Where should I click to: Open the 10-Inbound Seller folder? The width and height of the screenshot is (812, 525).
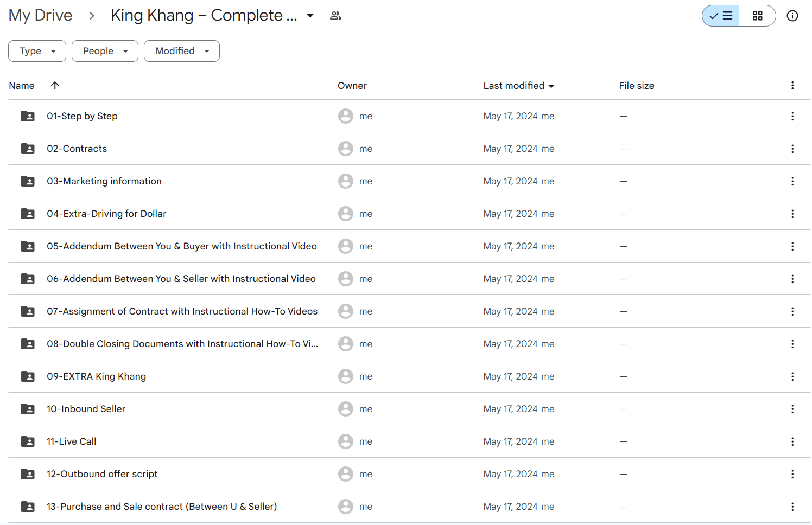[x=86, y=409]
